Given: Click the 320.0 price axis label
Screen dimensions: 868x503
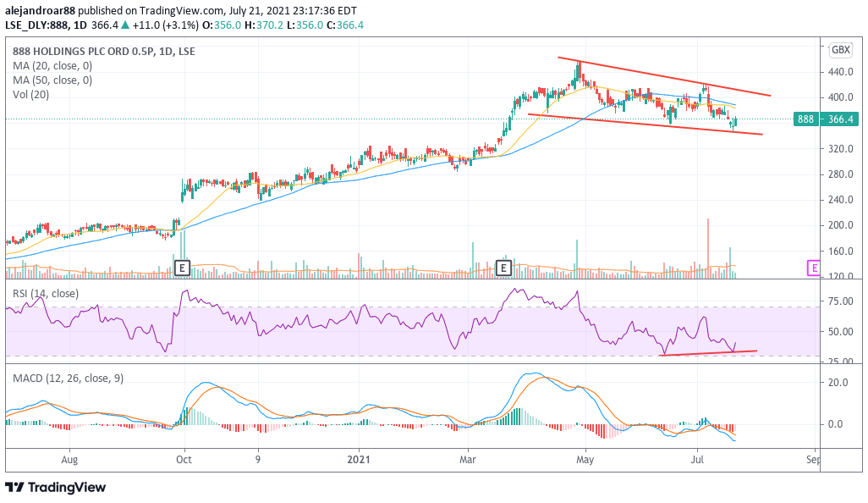Looking at the screenshot, I should pyautogui.click(x=840, y=149).
